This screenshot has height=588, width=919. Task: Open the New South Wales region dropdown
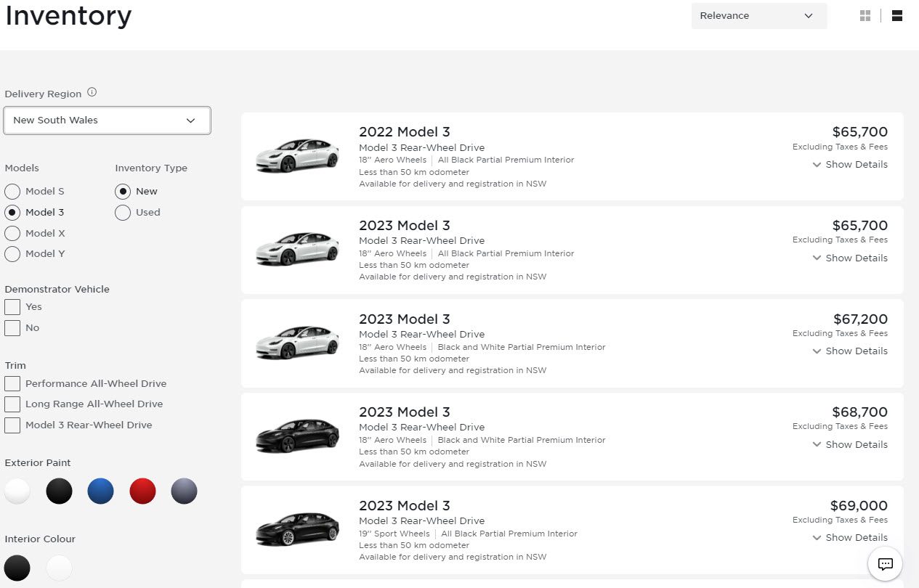(x=107, y=120)
